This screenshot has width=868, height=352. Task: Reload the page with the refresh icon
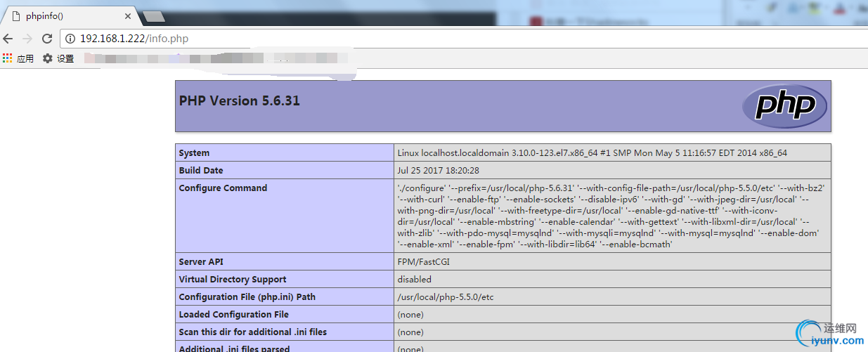click(x=47, y=39)
